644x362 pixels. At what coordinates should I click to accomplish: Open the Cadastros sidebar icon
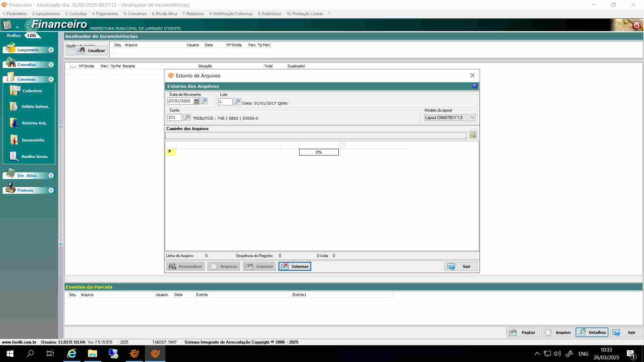click(15, 90)
